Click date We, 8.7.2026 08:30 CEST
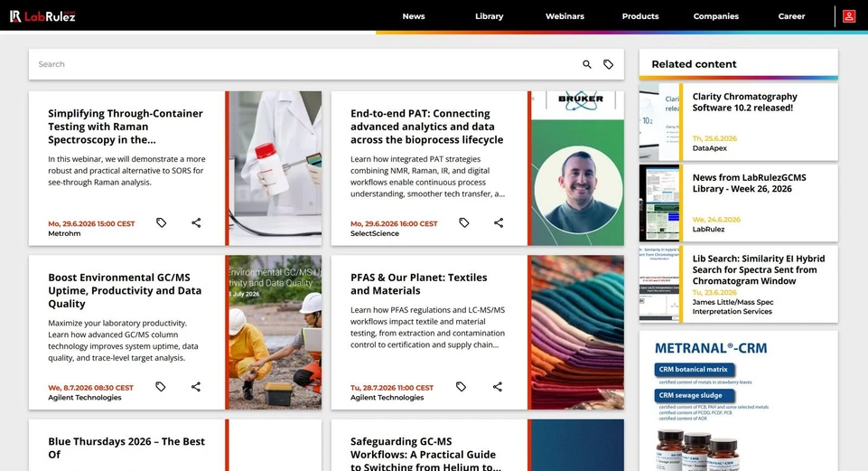The height and width of the screenshot is (471, 868). point(90,388)
